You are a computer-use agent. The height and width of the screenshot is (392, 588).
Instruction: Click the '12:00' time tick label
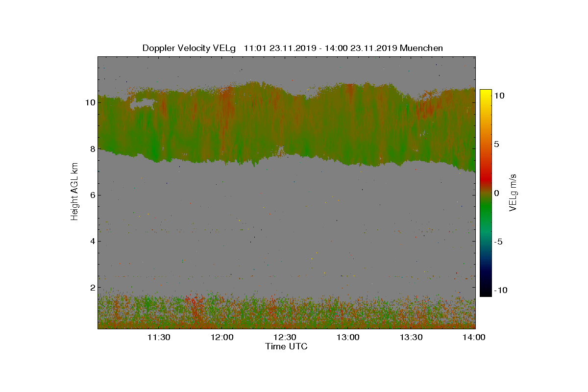pyautogui.click(x=222, y=337)
